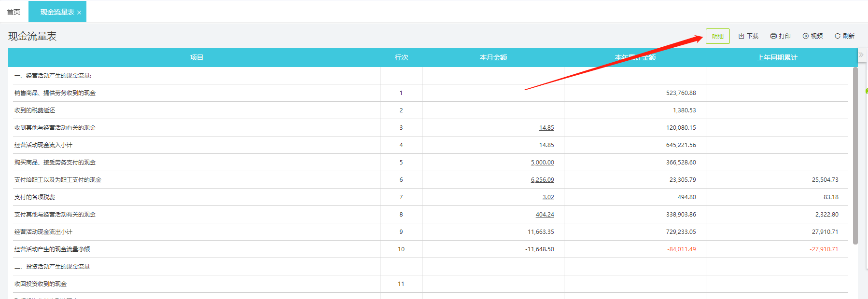Select row 支付的各项税费
868x299 pixels.
click(x=431, y=197)
